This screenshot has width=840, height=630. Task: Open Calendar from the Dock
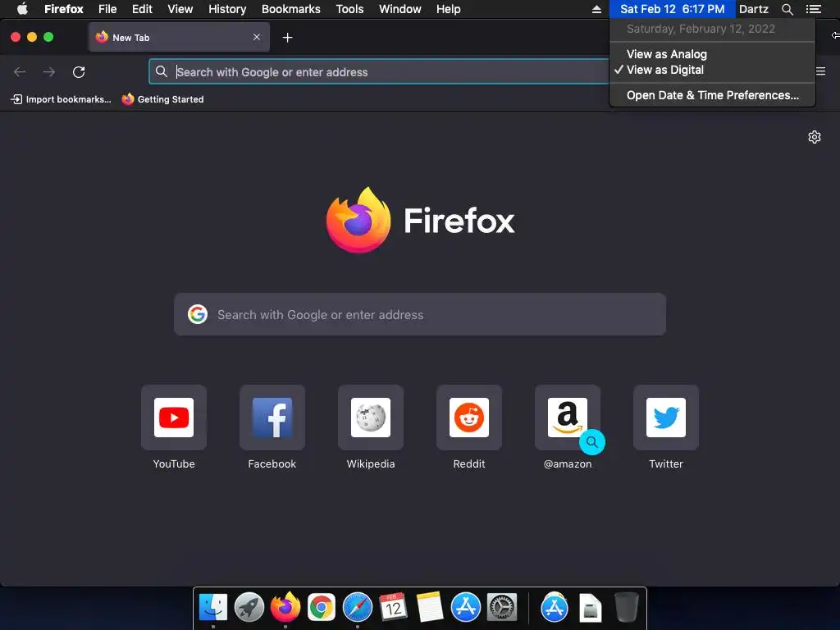(x=393, y=608)
